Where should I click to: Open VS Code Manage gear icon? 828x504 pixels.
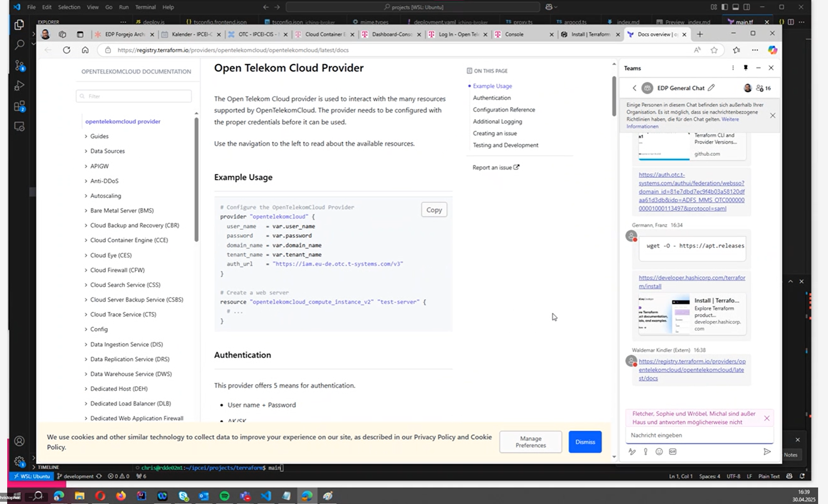19,461
